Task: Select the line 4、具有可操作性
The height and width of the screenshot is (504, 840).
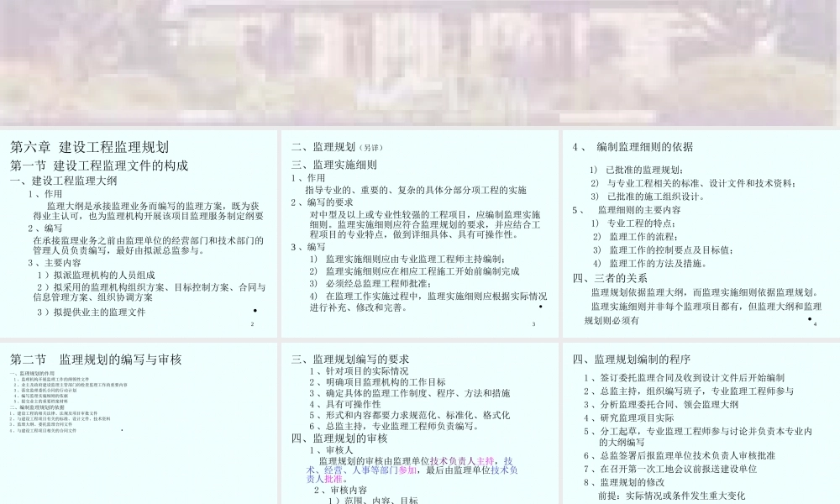Action: click(344, 404)
